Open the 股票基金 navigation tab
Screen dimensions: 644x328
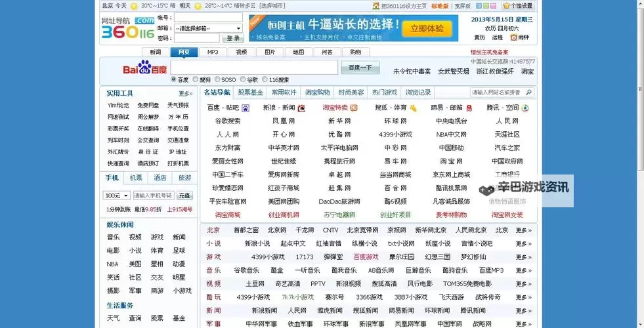(251, 92)
